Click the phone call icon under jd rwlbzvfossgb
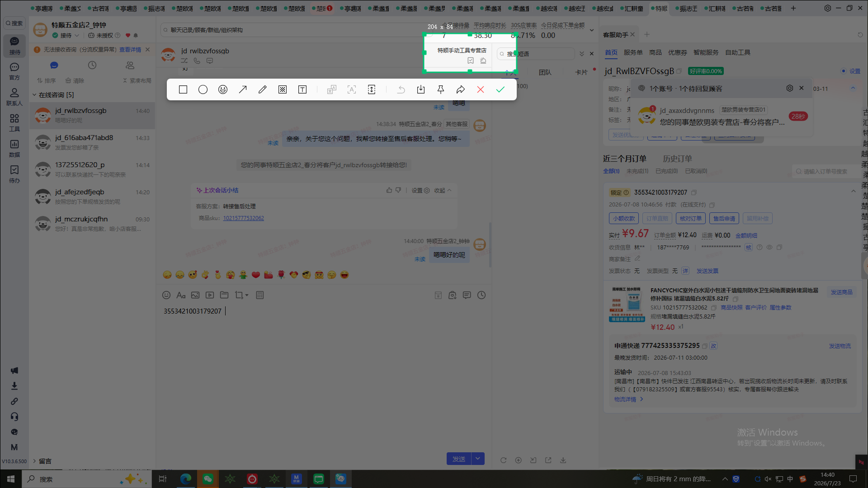 click(197, 61)
